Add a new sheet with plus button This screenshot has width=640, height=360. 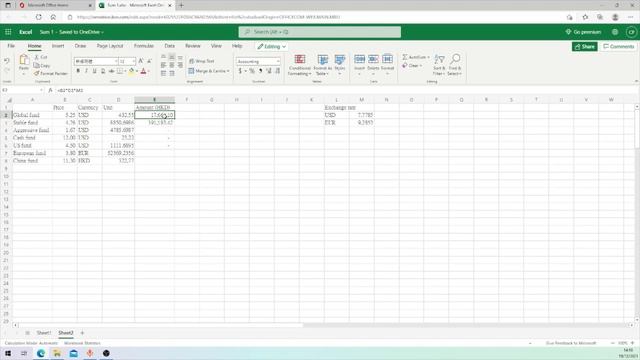pos(82,333)
